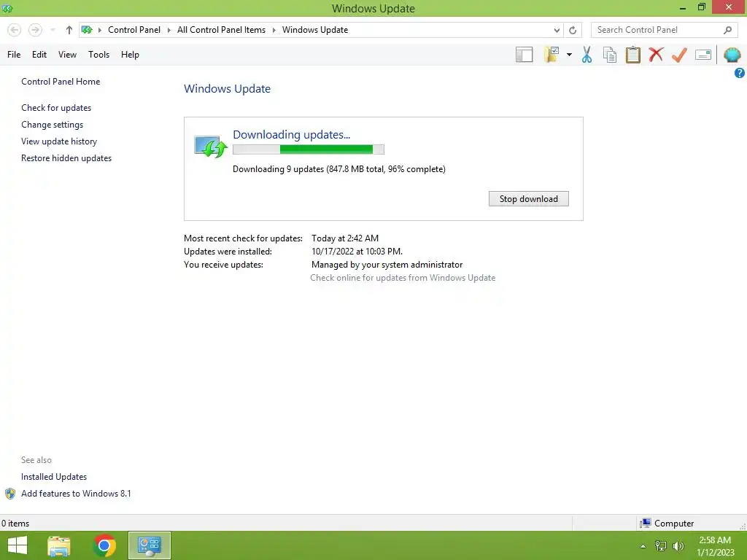
Task: Show hidden tray icons arrow
Action: 643,546
